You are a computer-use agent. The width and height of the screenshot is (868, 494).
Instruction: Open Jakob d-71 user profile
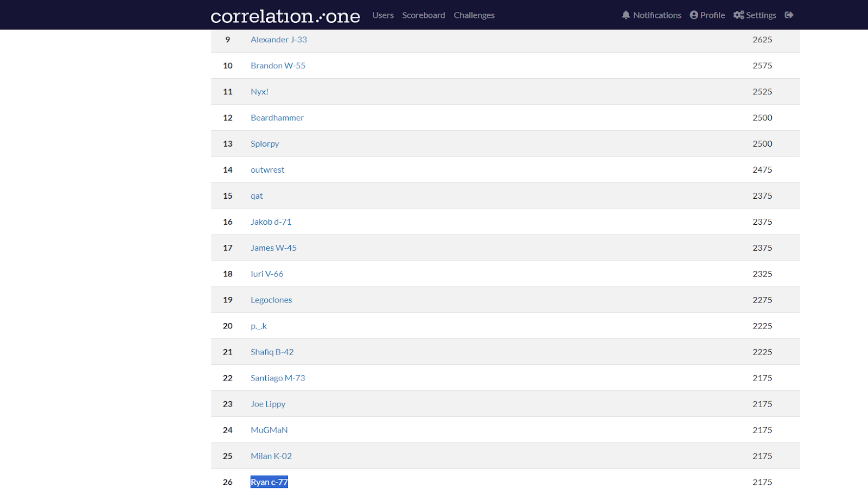[271, 222]
